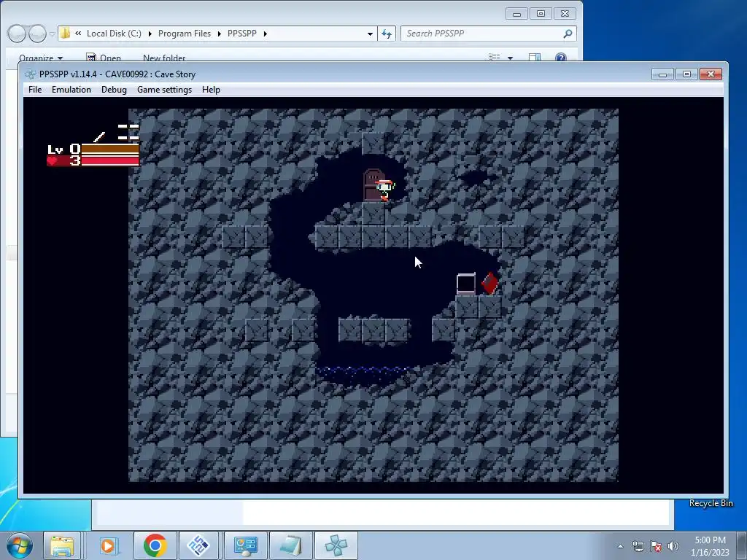This screenshot has width=747, height=560.
Task: Click the Action Center flag icon
Action: click(x=656, y=546)
